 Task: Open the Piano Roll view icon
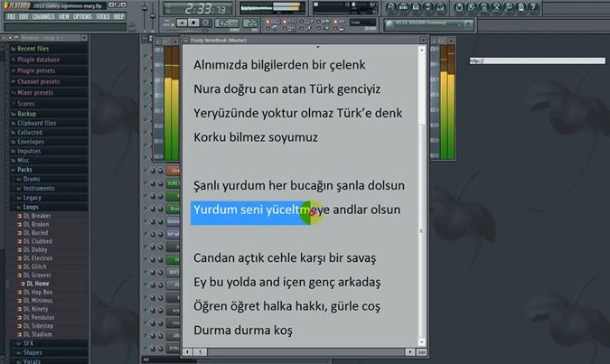point(416,7)
